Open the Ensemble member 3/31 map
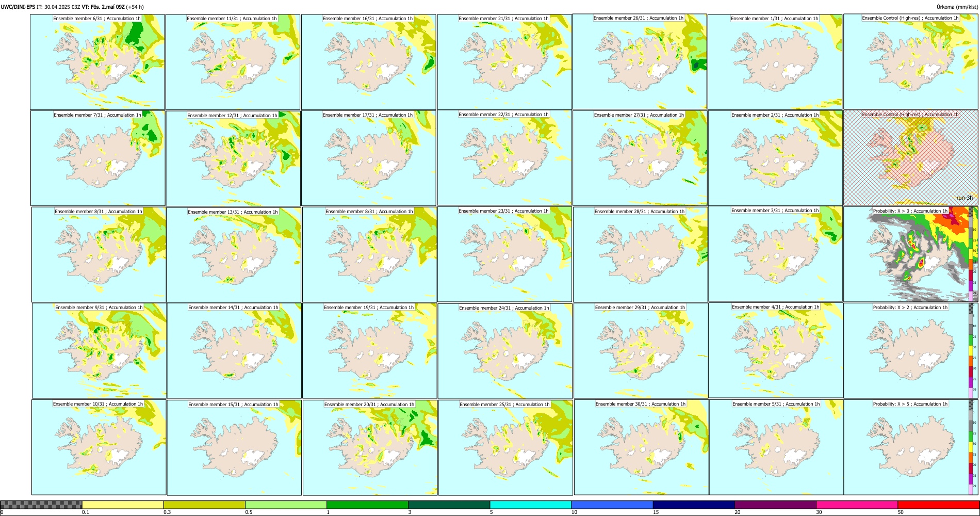This screenshot has height=516, width=980. click(775, 254)
